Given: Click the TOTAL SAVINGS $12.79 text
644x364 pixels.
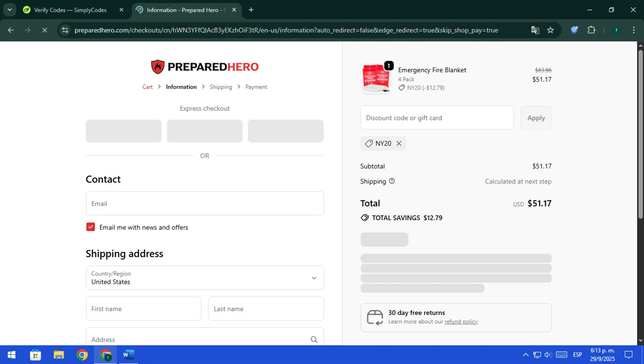Looking at the screenshot, I should click(x=407, y=218).
